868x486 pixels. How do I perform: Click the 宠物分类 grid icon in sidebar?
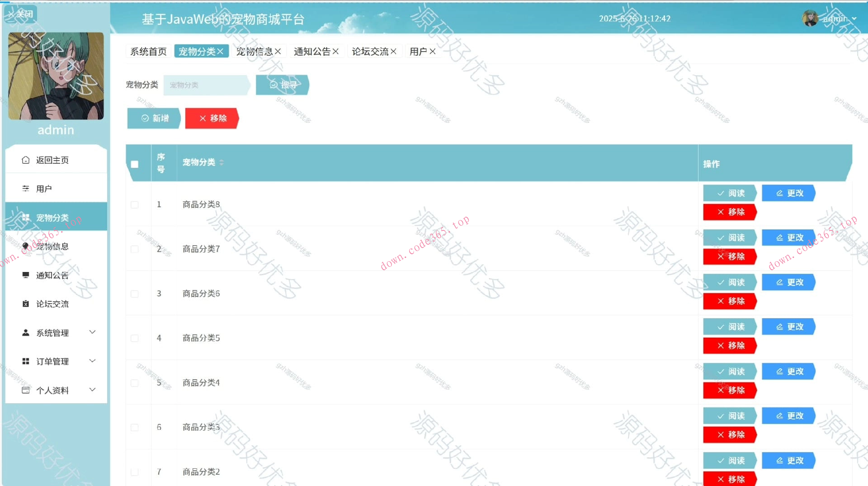tap(26, 217)
